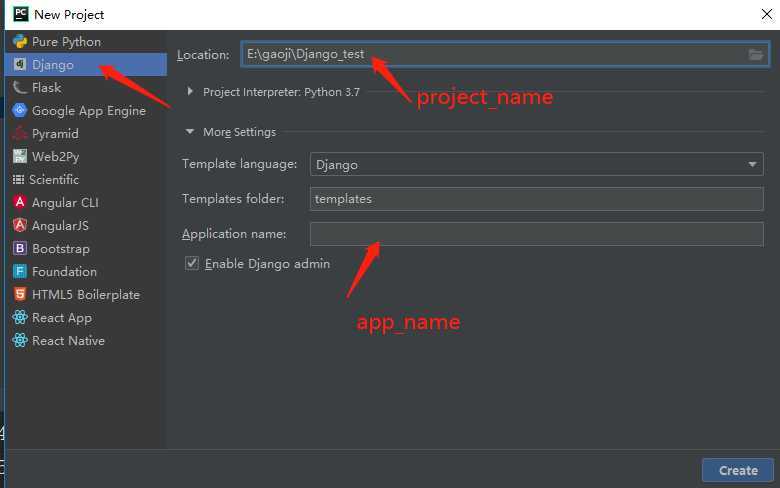Screen dimensions: 780x488
Task: Click the Templates folder field
Action: click(x=536, y=199)
